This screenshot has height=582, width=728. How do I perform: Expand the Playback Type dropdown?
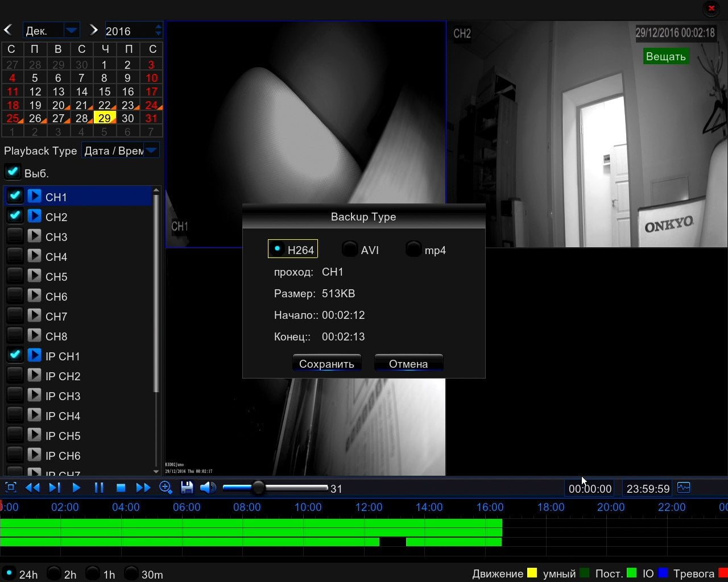click(151, 151)
